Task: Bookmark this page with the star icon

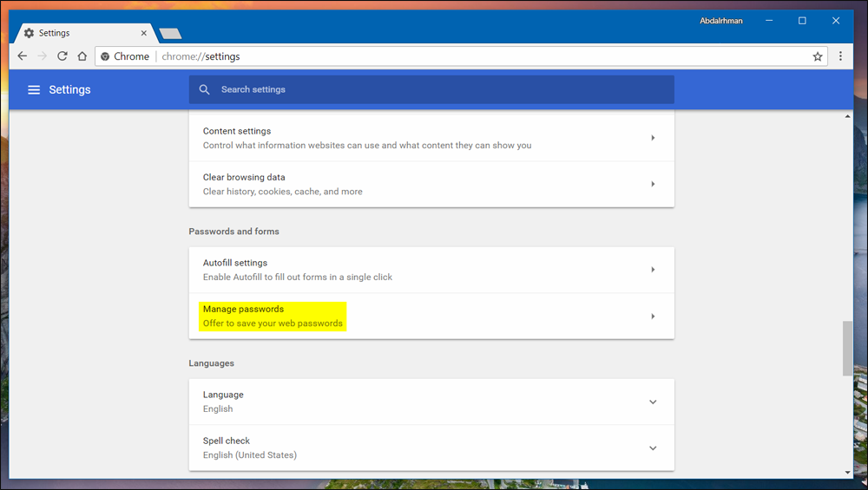Action: [x=817, y=56]
